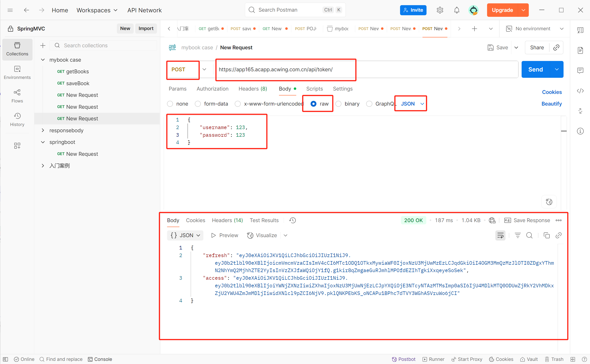Open Collections in the sidebar
The width and height of the screenshot is (590, 364).
(17, 49)
